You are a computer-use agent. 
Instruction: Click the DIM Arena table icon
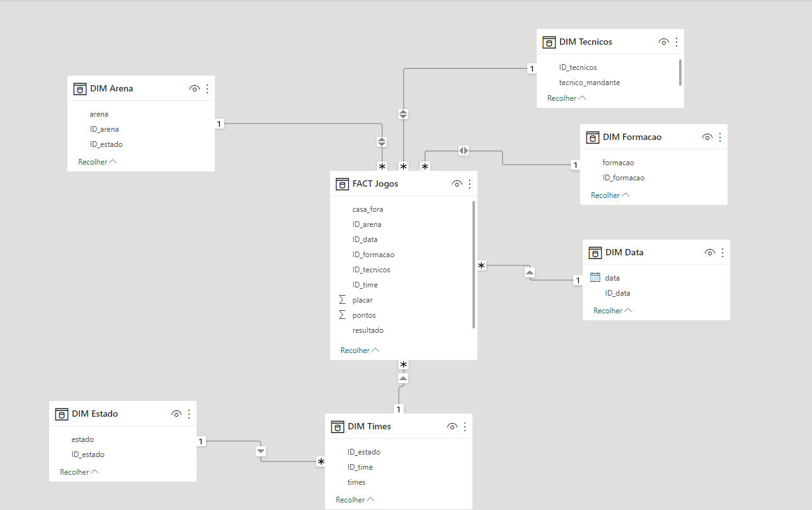tap(79, 89)
